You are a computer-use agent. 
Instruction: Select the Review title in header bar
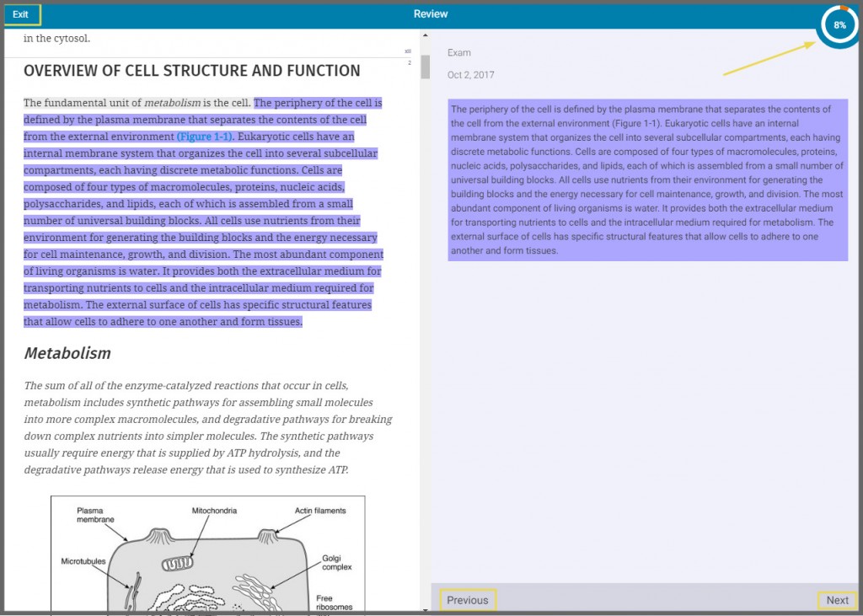pos(431,14)
